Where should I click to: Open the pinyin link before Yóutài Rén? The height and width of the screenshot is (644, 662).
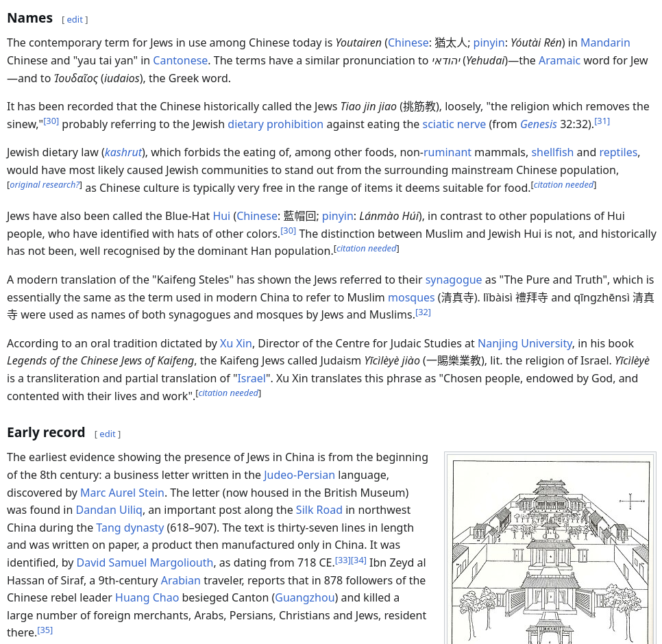tap(489, 42)
